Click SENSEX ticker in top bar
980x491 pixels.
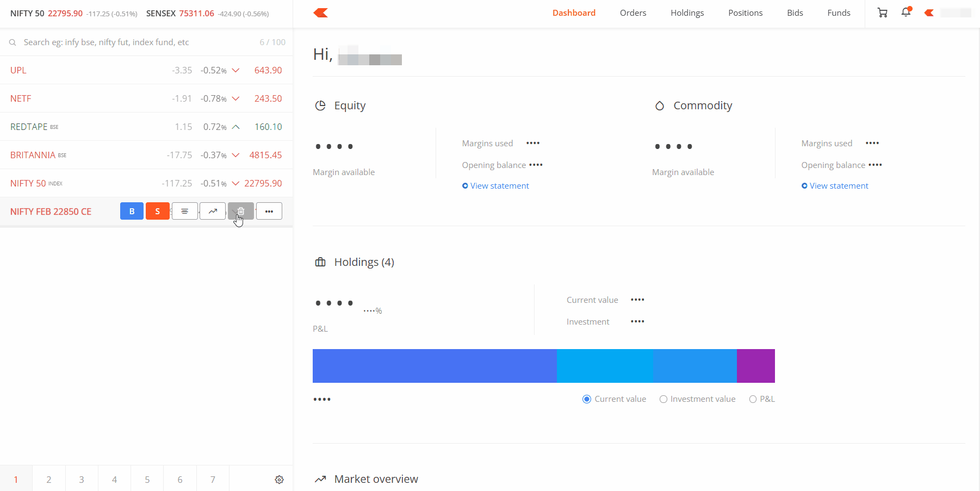207,14
